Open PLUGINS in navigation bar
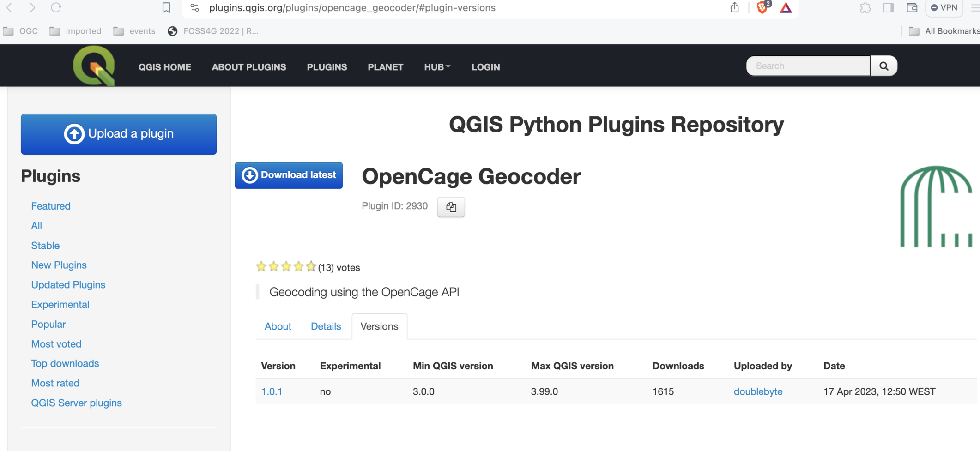This screenshot has height=451, width=980. tap(327, 67)
